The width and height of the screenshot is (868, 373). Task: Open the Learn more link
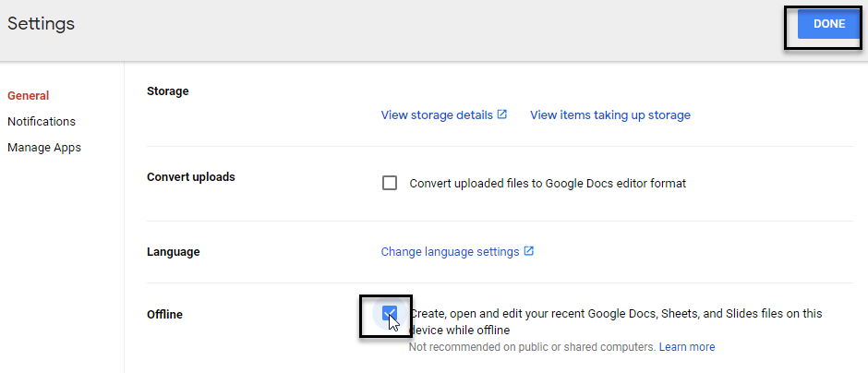point(686,347)
